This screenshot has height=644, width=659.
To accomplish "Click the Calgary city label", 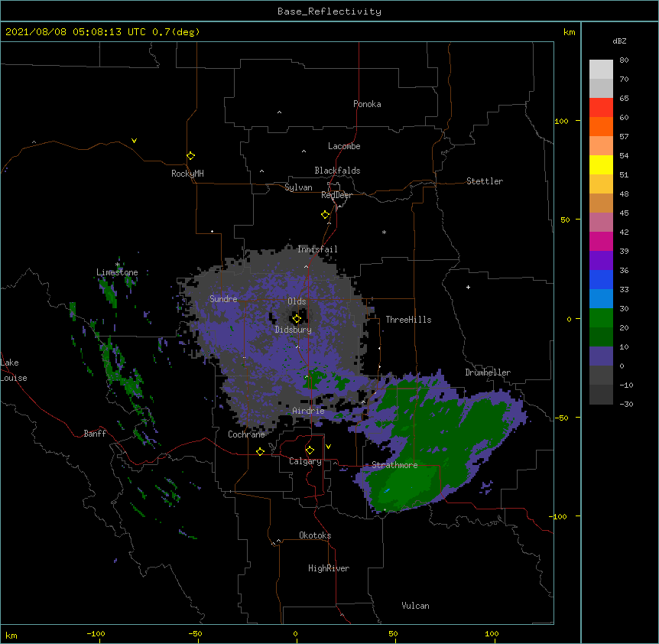I will pos(305,461).
